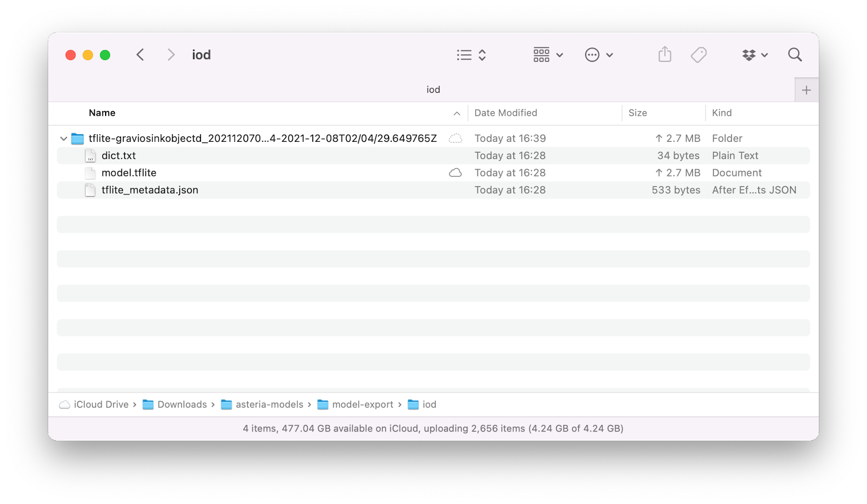Image resolution: width=867 pixels, height=504 pixels.
Task: Activate the Search icon in the toolbar
Action: [794, 55]
